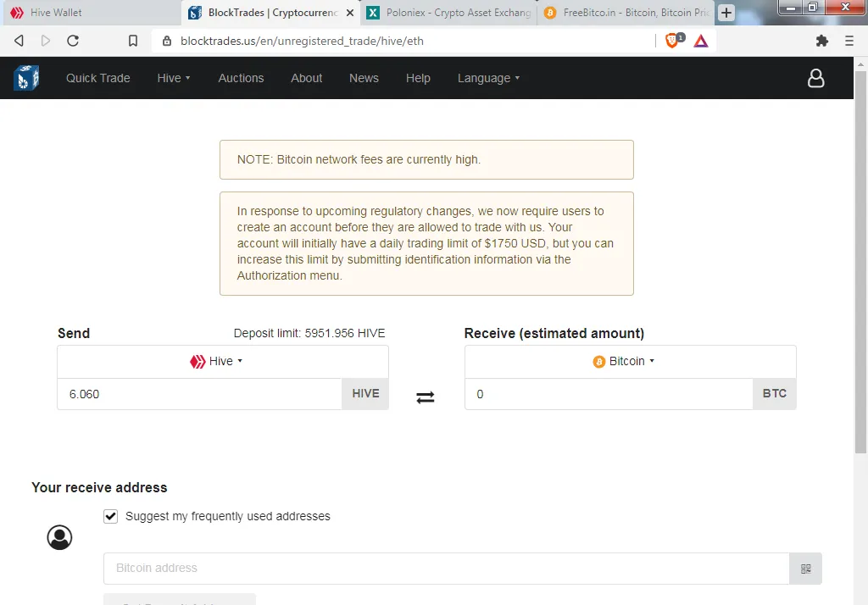Click the BTC unit label

[775, 394]
